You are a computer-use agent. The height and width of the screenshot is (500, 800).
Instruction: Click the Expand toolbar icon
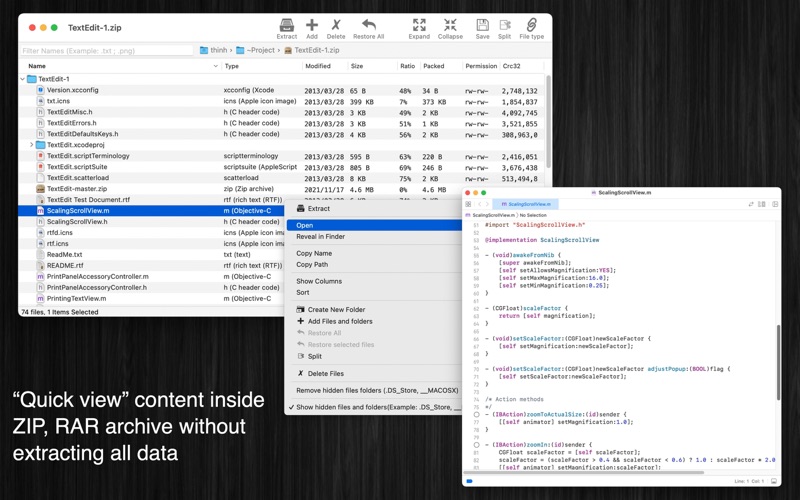[419, 25]
